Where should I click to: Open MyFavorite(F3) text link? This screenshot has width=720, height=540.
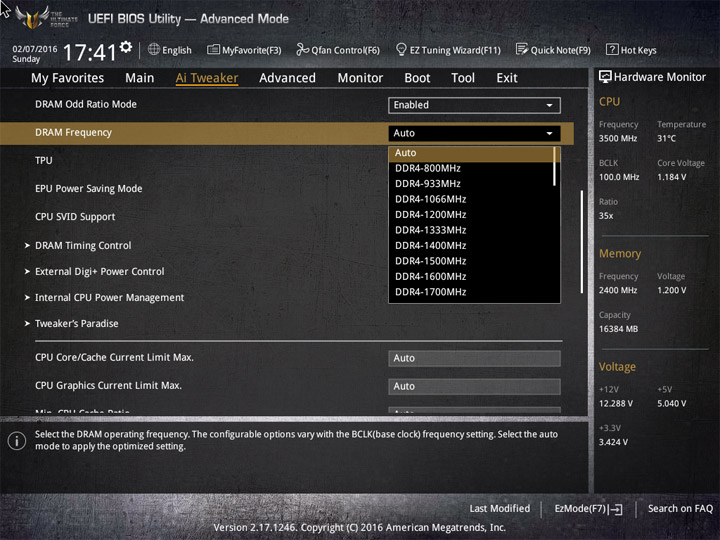click(x=252, y=50)
